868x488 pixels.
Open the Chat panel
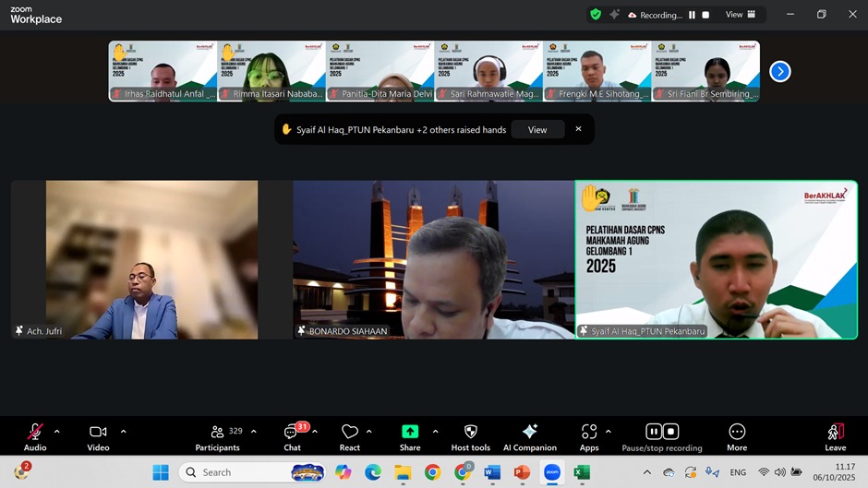(292, 433)
